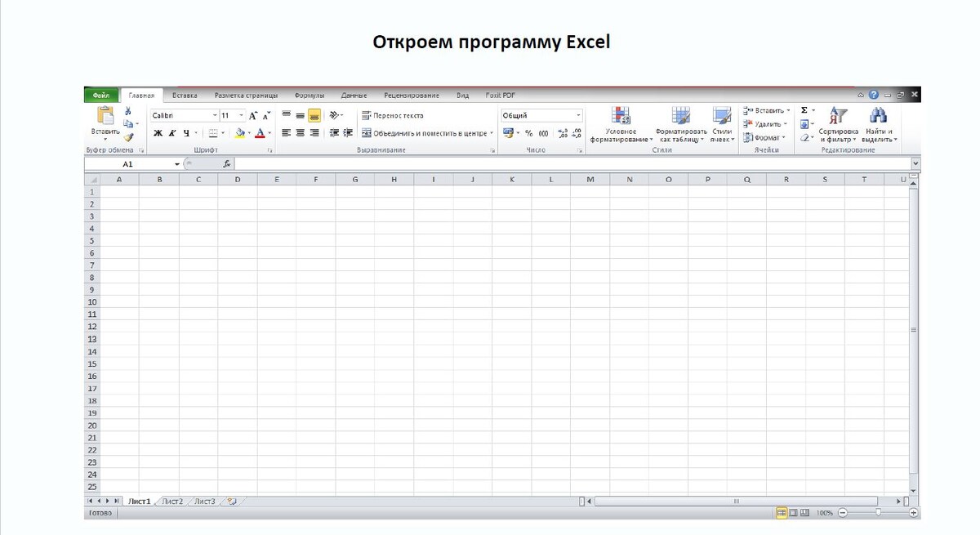Click the Name Box showing A1
Image resolution: width=980 pixels, height=535 pixels.
pos(128,164)
